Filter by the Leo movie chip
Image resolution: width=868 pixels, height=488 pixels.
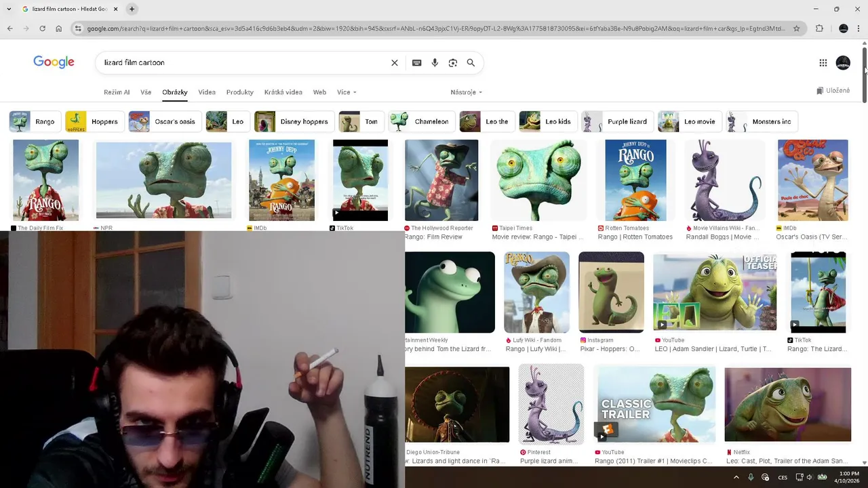click(x=690, y=121)
